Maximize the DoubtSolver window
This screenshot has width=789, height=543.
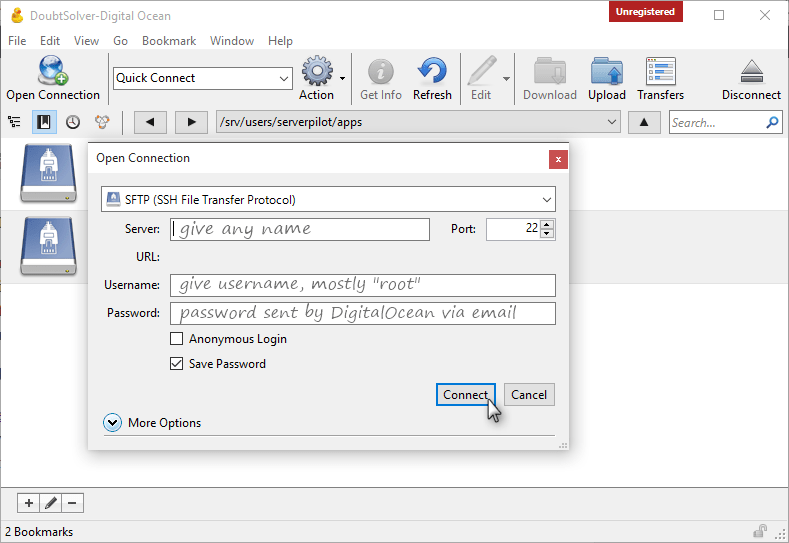click(719, 15)
